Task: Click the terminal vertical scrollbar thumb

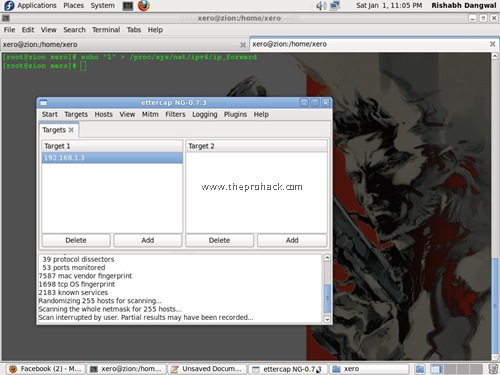Action: click(495, 305)
